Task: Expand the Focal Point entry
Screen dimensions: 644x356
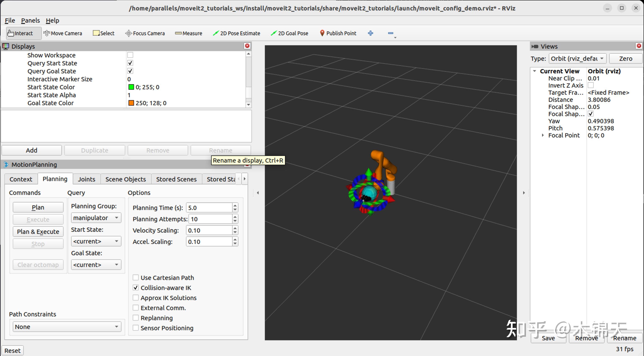Action: coord(543,135)
